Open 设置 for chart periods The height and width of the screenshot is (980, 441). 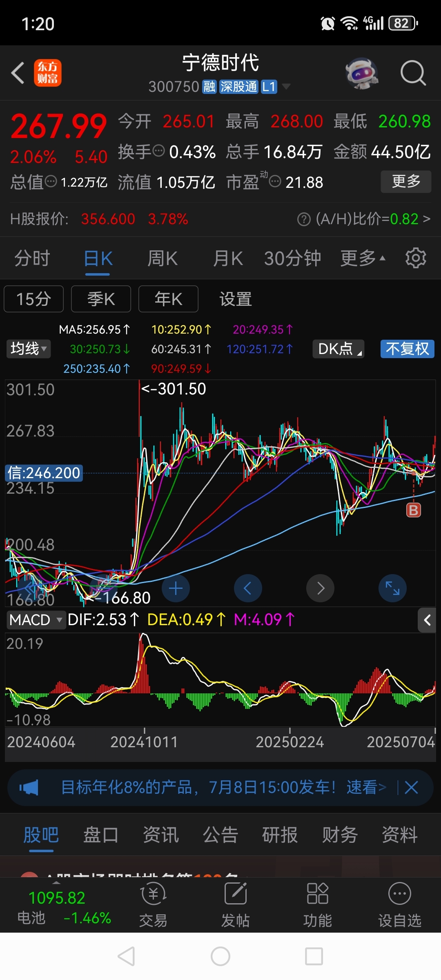[x=236, y=299]
